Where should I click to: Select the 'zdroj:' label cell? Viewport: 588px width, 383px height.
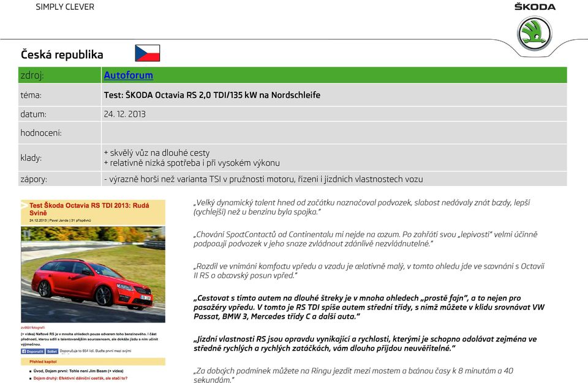(59, 75)
